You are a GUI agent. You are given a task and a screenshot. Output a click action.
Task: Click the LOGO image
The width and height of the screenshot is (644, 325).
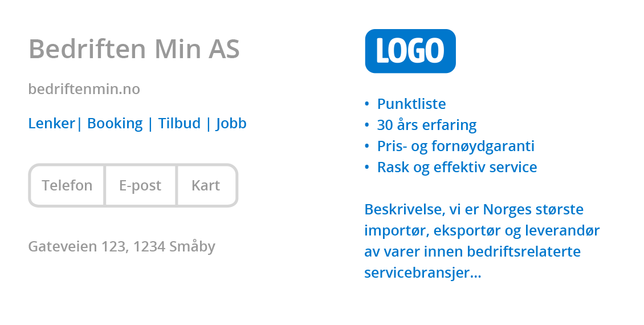click(x=410, y=51)
